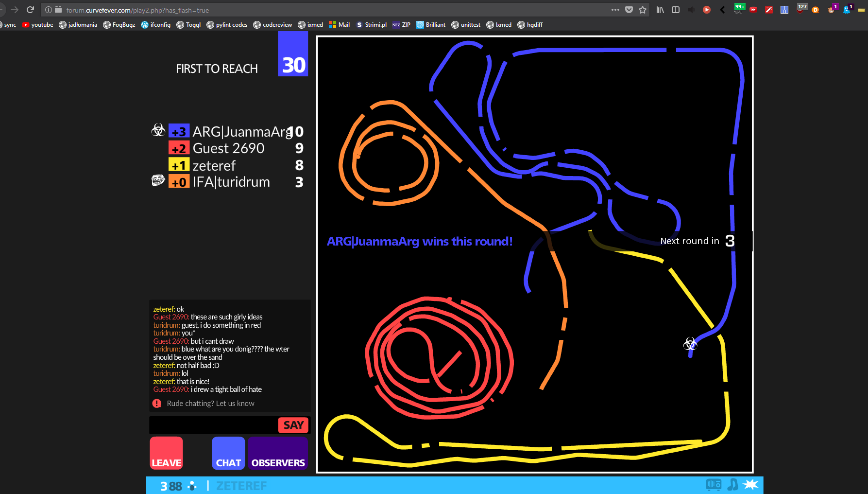Select player zeteref in scoreboard

tap(214, 165)
